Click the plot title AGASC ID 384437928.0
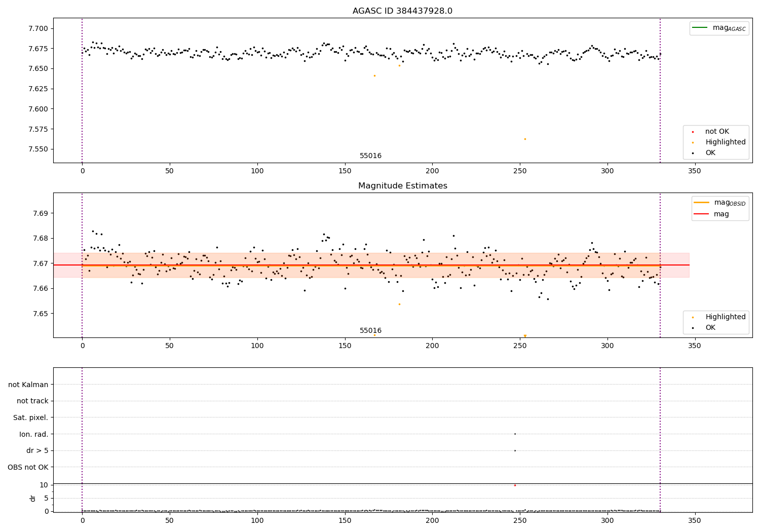The image size is (760, 532). [x=402, y=11]
